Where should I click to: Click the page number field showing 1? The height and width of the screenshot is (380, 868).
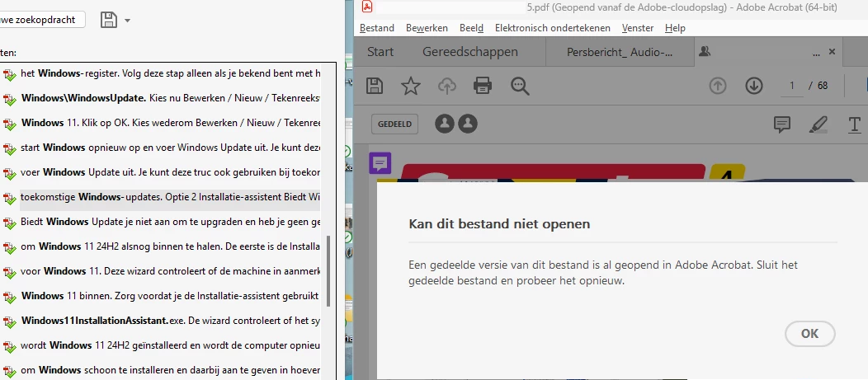[792, 86]
